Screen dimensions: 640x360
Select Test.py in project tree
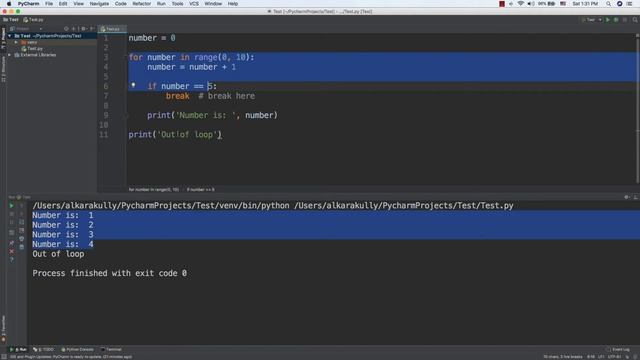pyautogui.click(x=32, y=49)
